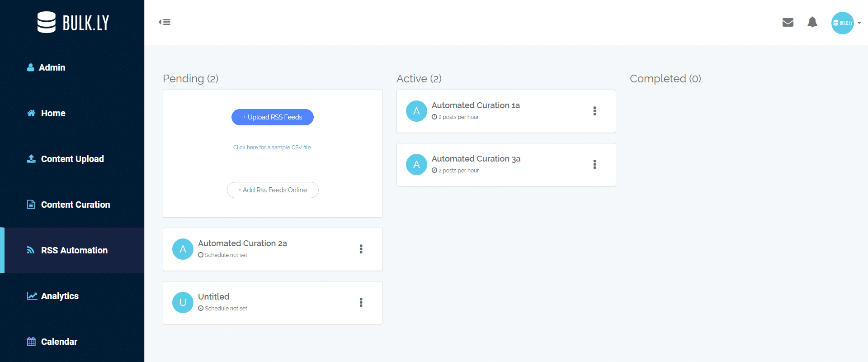Image resolution: width=868 pixels, height=362 pixels.
Task: Click the Completed (0) column heading
Action: pos(665,79)
